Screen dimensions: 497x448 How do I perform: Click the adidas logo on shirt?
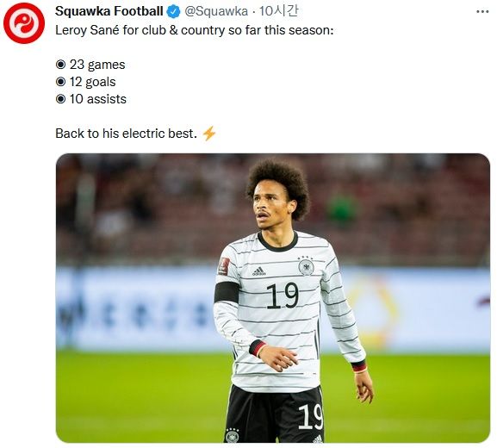[x=258, y=271]
